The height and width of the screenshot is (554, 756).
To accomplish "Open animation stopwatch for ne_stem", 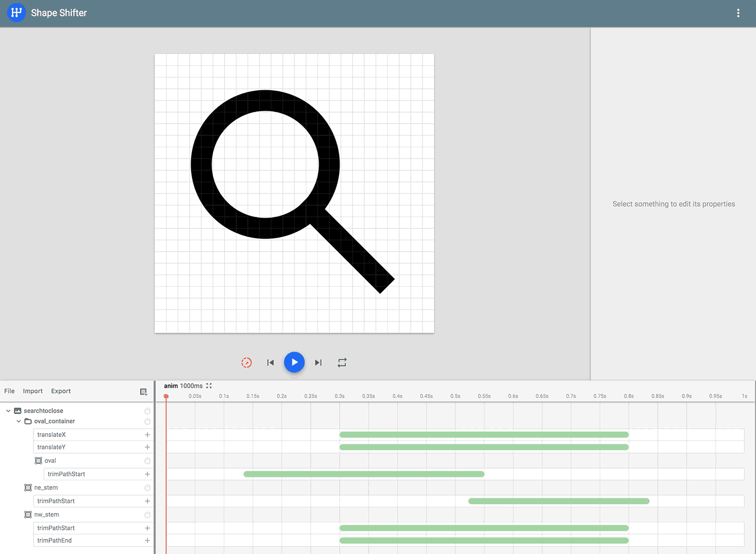I will point(148,488).
